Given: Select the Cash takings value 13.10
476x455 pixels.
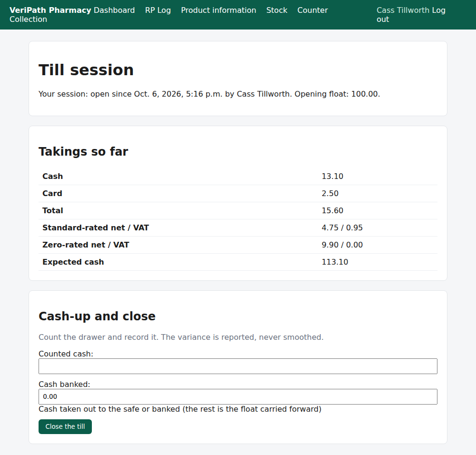Looking at the screenshot, I should pos(332,177).
